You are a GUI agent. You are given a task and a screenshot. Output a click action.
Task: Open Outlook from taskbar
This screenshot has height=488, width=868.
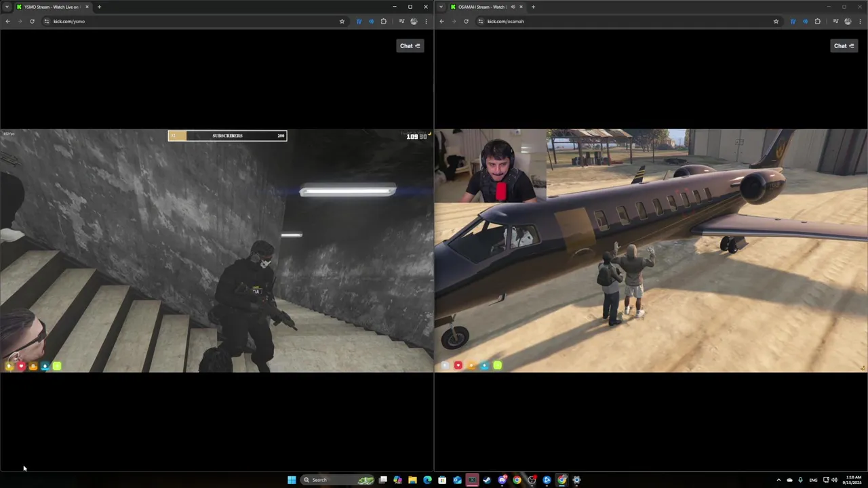457,480
